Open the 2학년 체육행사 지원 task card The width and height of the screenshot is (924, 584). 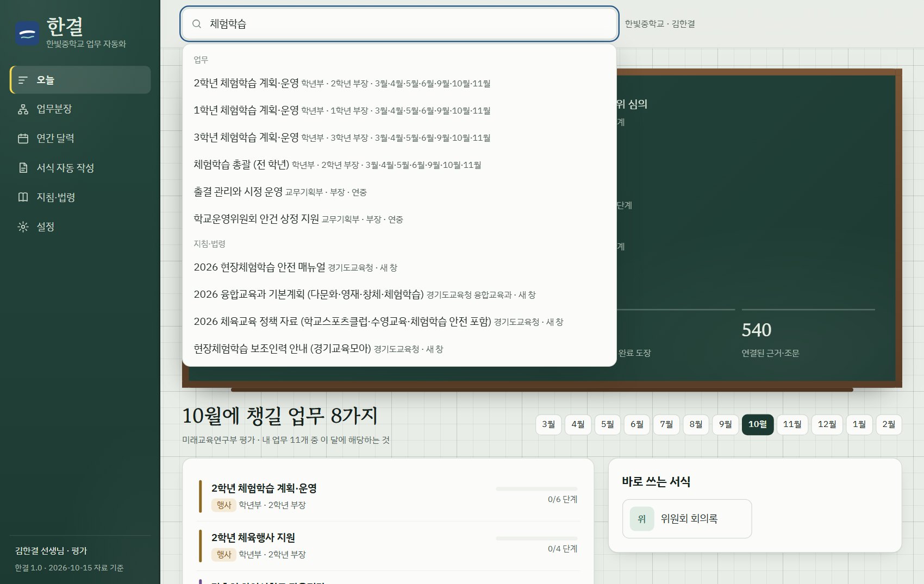(389, 546)
